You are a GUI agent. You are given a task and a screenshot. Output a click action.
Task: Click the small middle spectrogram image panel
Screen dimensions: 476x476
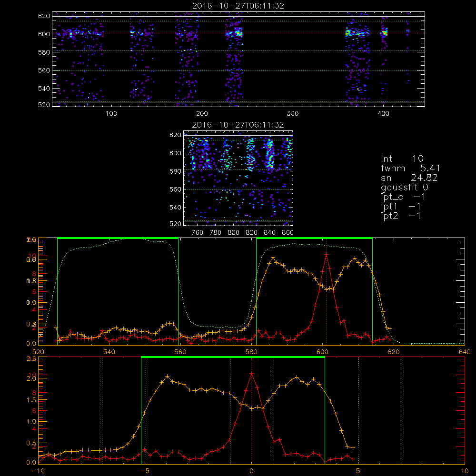point(238,178)
